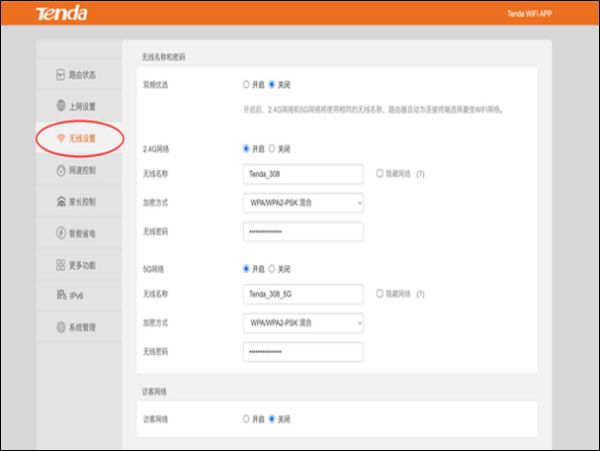Click the IPv6 sidebar icon
600x451 pixels.
coord(61,295)
